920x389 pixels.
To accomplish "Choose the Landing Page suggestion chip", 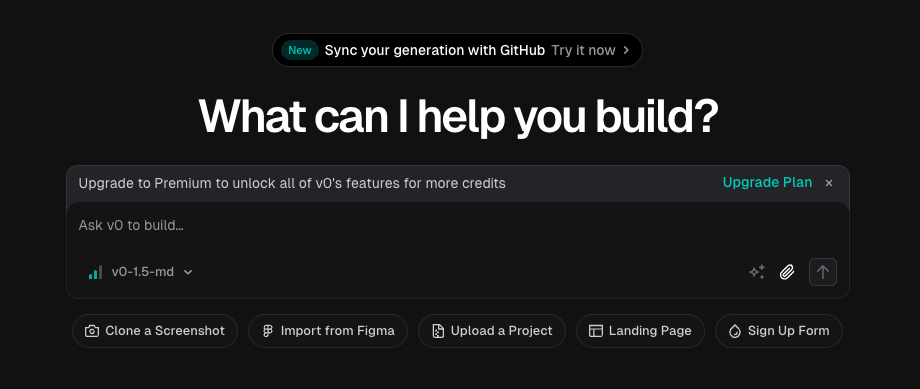I will 640,331.
